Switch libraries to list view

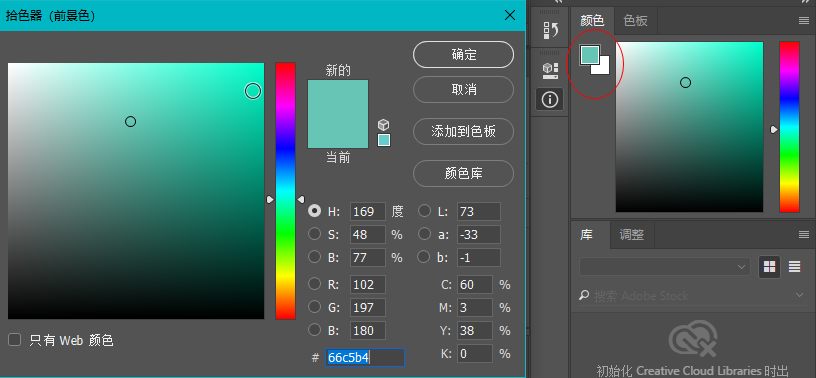click(x=794, y=267)
